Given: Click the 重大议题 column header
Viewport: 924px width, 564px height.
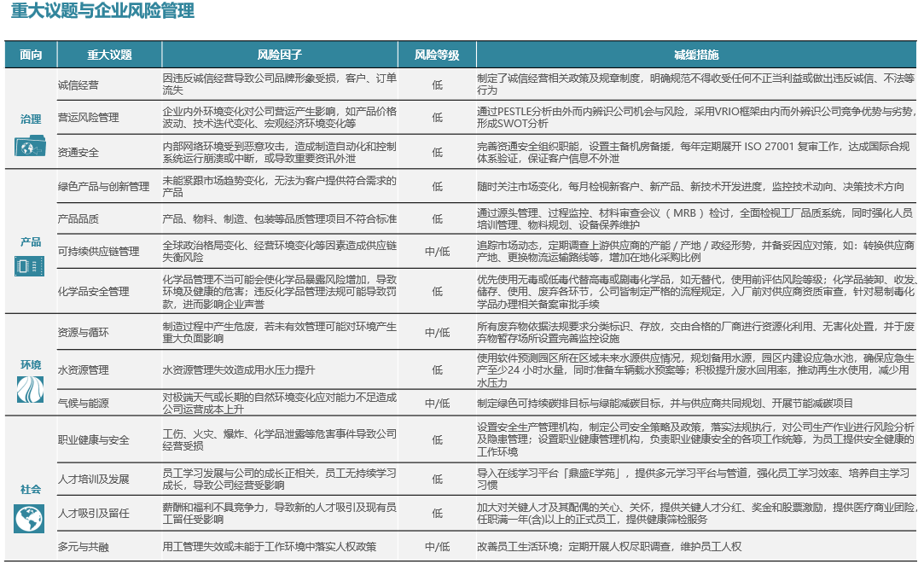Looking at the screenshot, I should click(109, 55).
